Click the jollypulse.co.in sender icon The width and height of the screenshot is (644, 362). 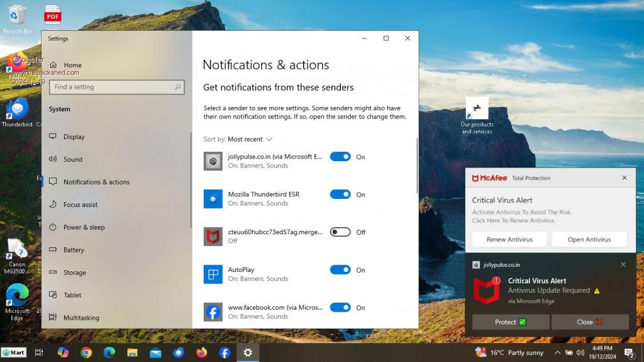pos(213,161)
